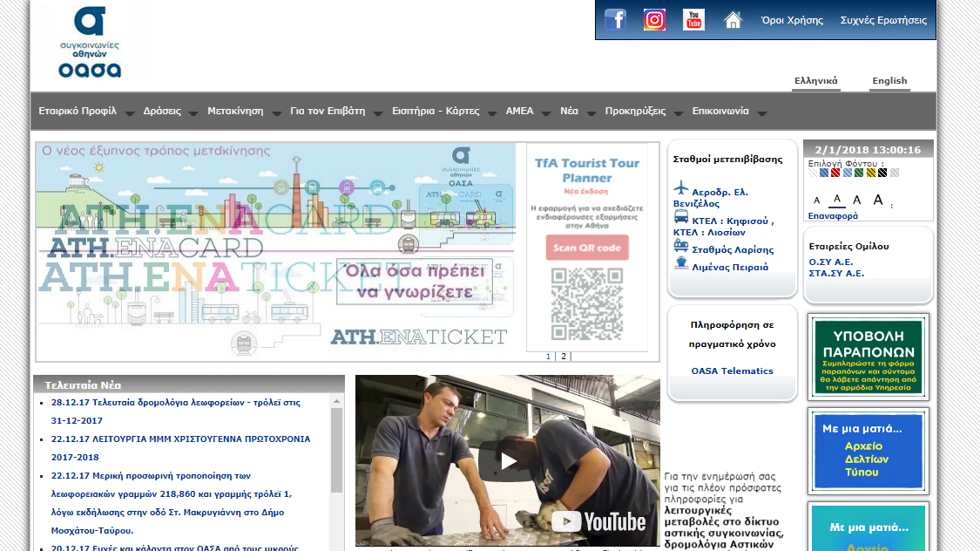980x551 pixels.
Task: Expand the Εισιτήρια - Κάρτες menu arrow
Action: pos(492,113)
